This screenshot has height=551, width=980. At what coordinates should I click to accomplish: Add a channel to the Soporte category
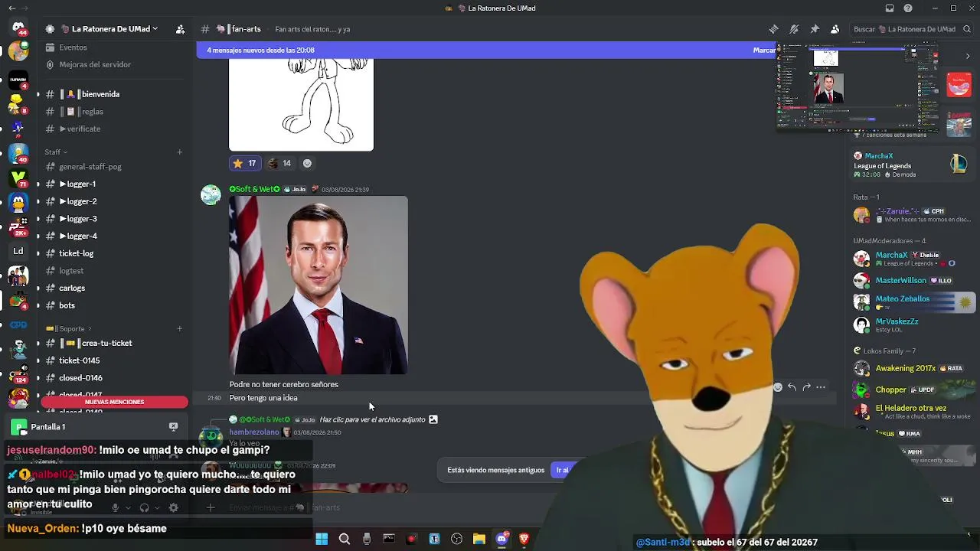[x=180, y=328]
